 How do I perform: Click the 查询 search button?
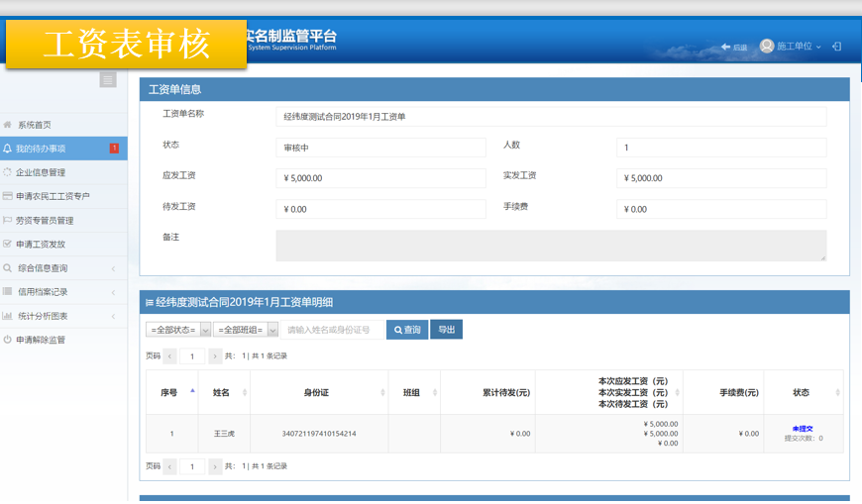[407, 330]
